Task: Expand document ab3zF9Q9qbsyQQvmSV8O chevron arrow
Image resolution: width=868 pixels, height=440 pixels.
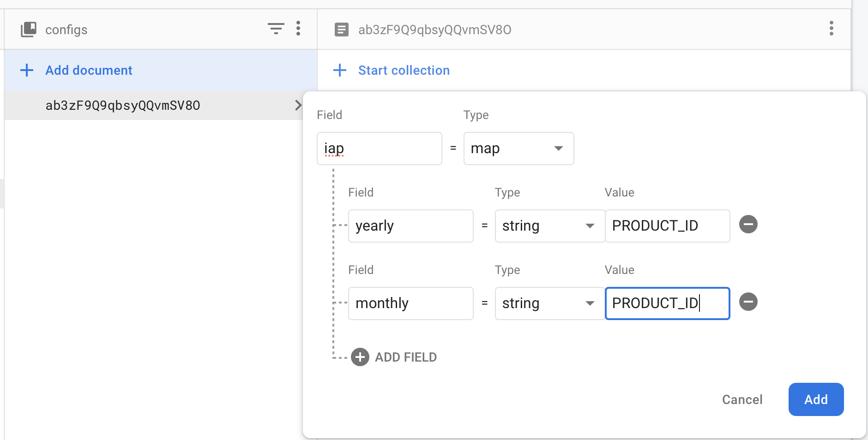Action: [298, 105]
